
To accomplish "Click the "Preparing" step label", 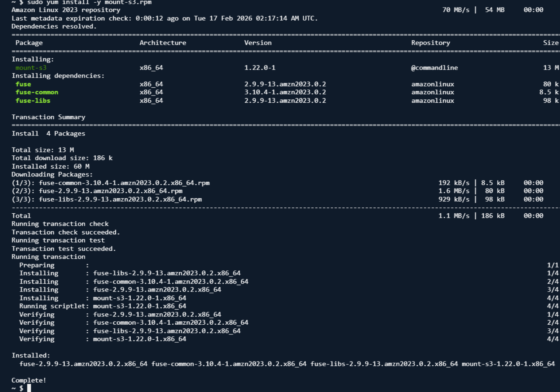I will [x=37, y=265].
